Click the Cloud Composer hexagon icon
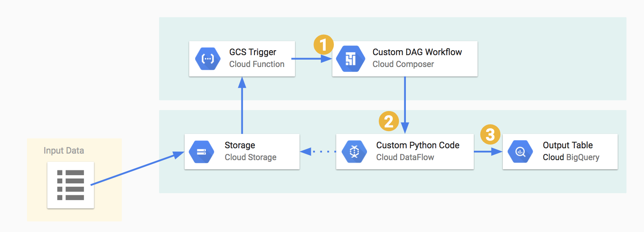Screen dimensions: 644x232 (351, 59)
